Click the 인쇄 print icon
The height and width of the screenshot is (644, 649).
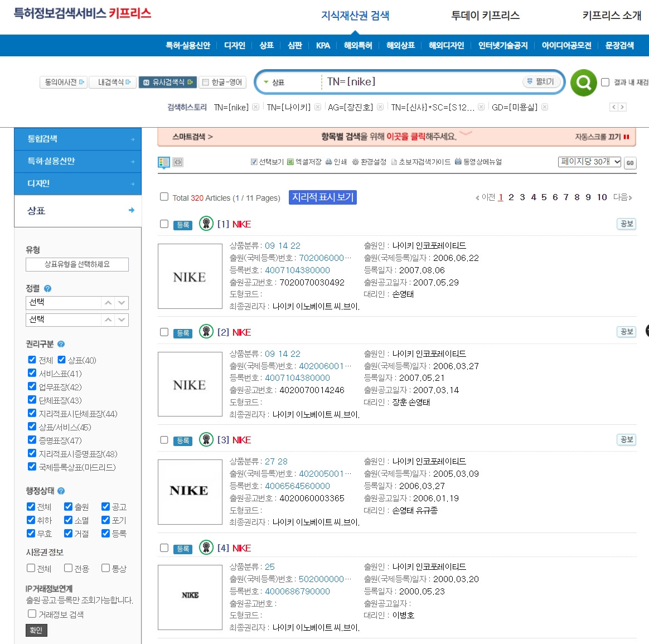[328, 162]
